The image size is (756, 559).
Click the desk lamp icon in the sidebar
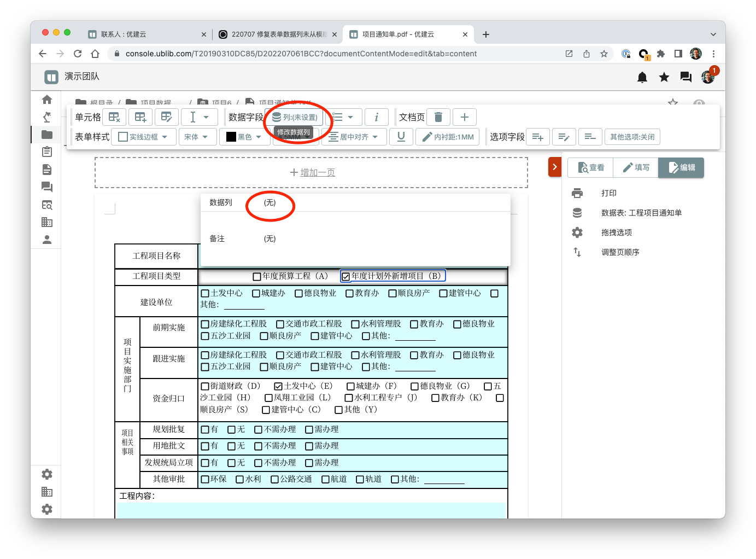coord(47,117)
